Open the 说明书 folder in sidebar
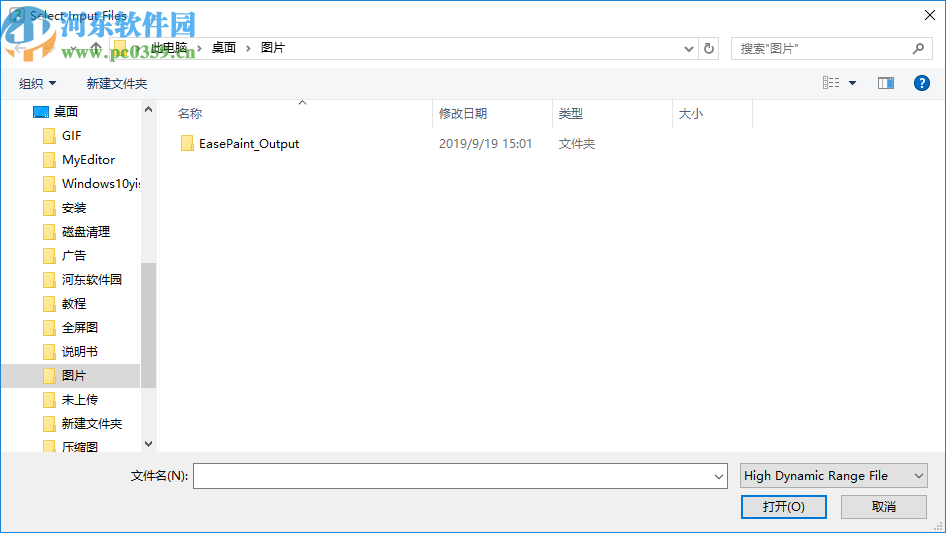 coord(80,352)
